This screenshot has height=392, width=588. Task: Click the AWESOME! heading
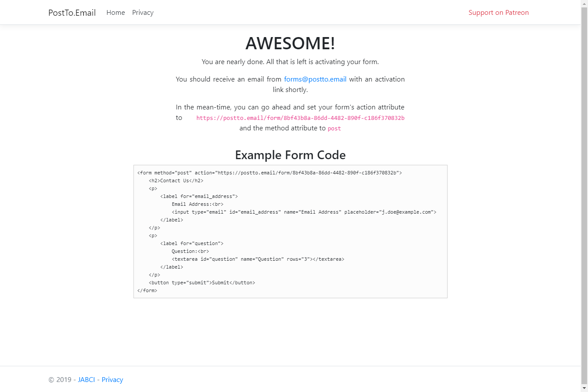click(290, 44)
